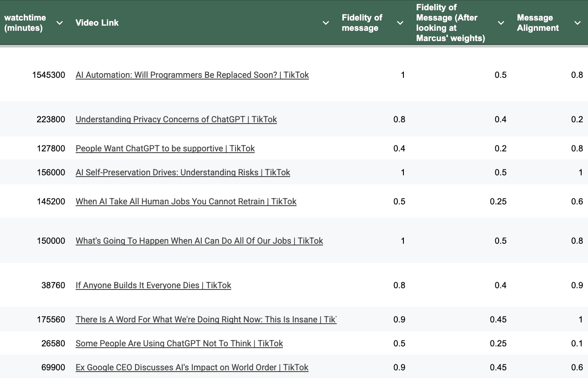Select Marcus' weights 0.2 in supportive row
Image resolution: width=588 pixels, height=378 pixels.
click(500, 148)
